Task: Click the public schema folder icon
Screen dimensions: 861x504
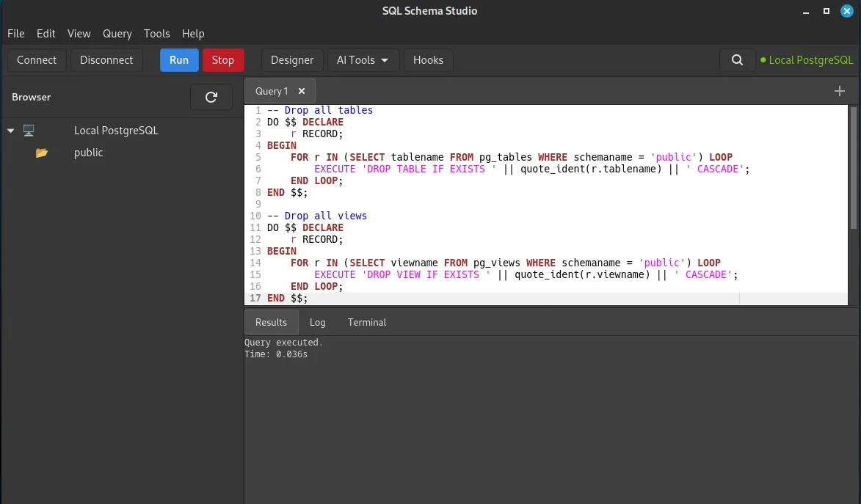Action: tap(42, 153)
